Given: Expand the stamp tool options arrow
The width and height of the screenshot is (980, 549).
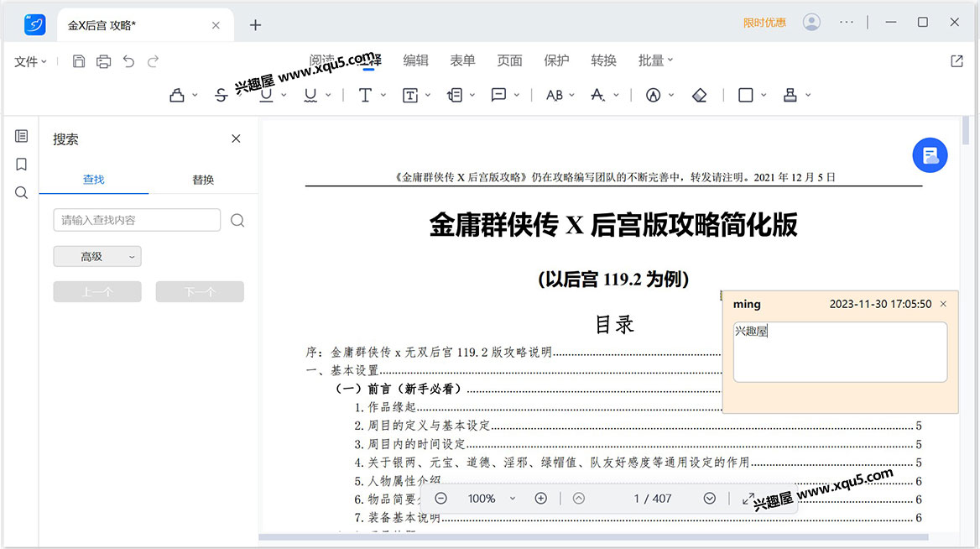Looking at the screenshot, I should point(808,95).
